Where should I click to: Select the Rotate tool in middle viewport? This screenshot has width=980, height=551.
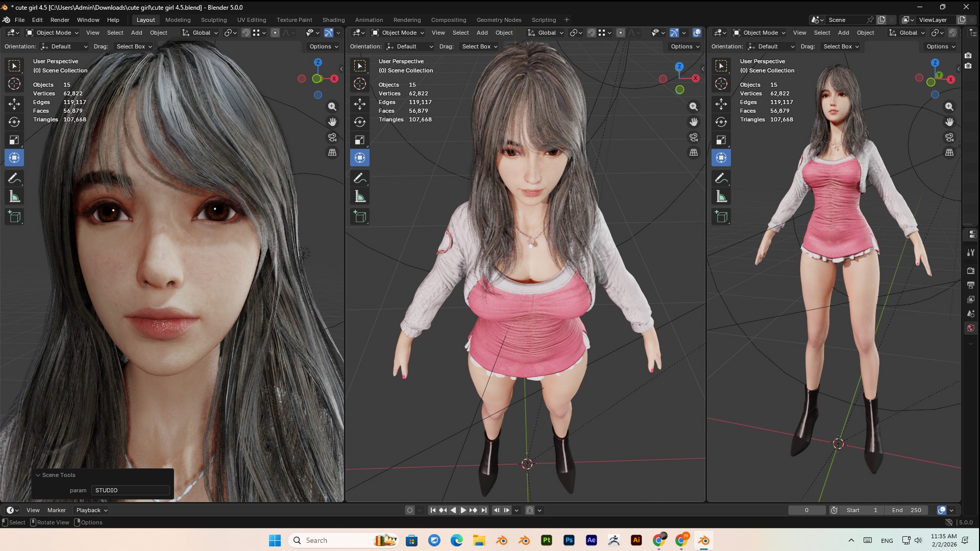click(x=360, y=122)
